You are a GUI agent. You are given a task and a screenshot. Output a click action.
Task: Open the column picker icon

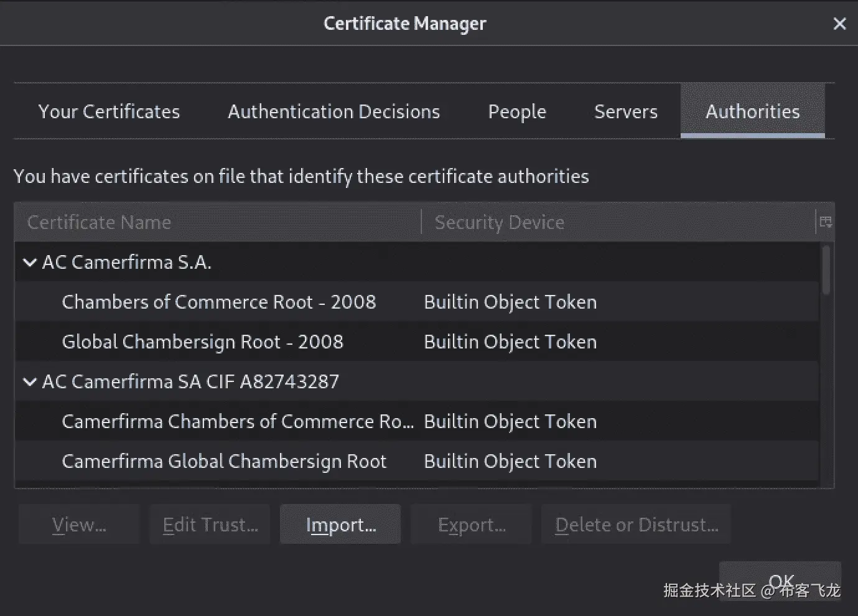[826, 222]
